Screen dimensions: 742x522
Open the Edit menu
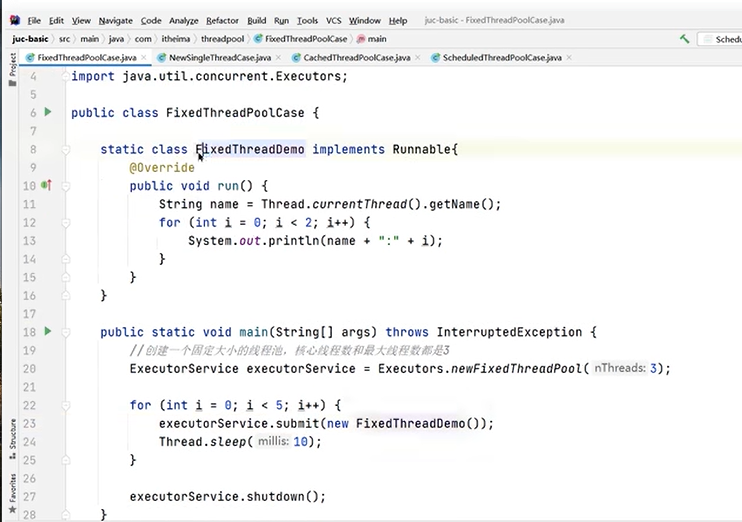coord(56,20)
